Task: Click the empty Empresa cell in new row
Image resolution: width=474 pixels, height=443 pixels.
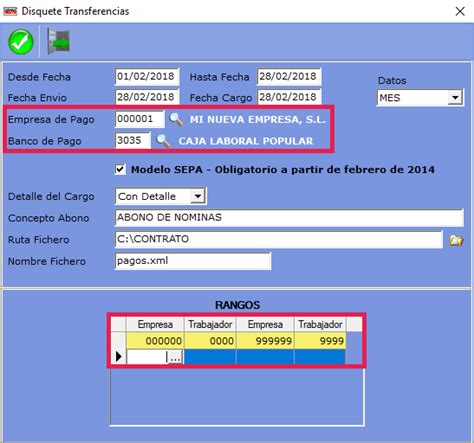Action: (147, 357)
